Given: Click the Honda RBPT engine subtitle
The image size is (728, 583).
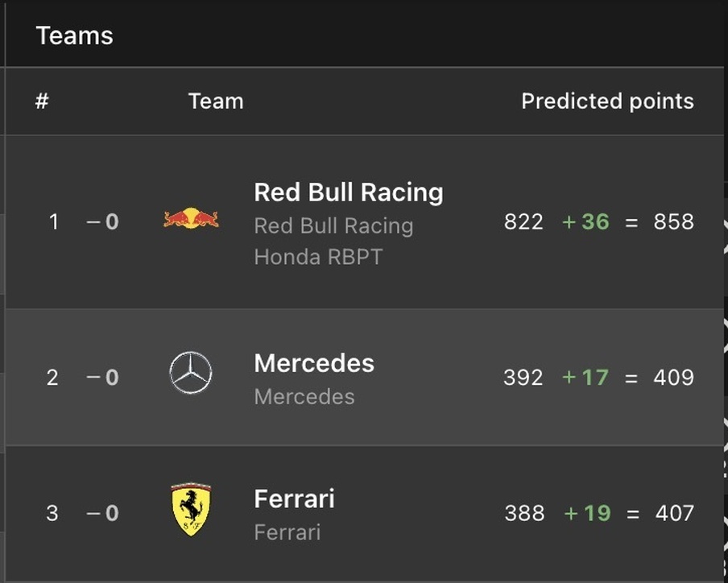Looking at the screenshot, I should click(319, 257).
